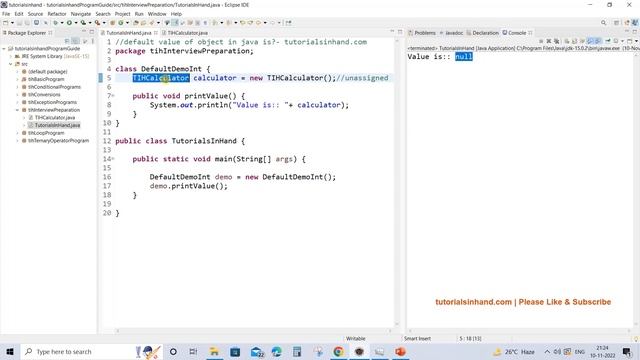Click the Debug launch icon
The image size is (640, 360).
click(x=55, y=23)
